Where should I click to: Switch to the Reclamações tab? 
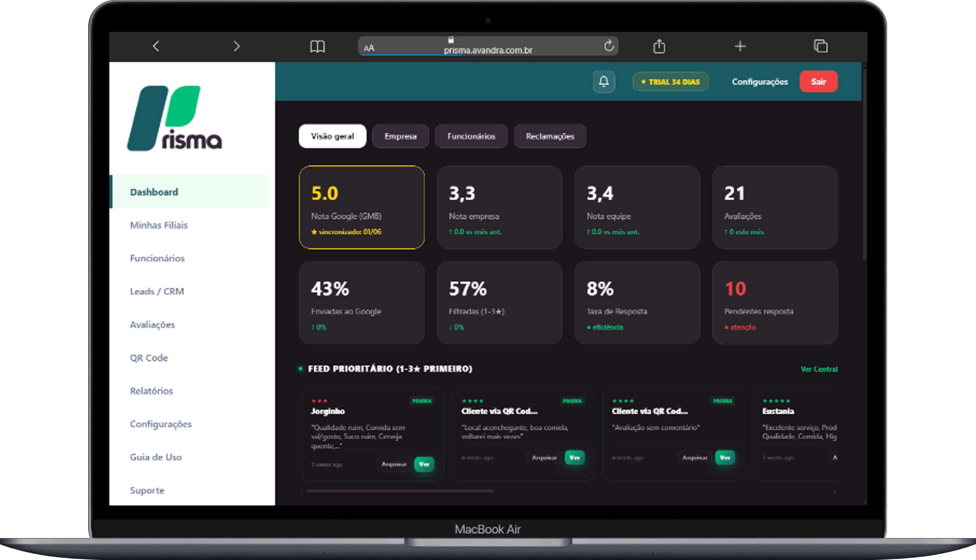pyautogui.click(x=550, y=136)
